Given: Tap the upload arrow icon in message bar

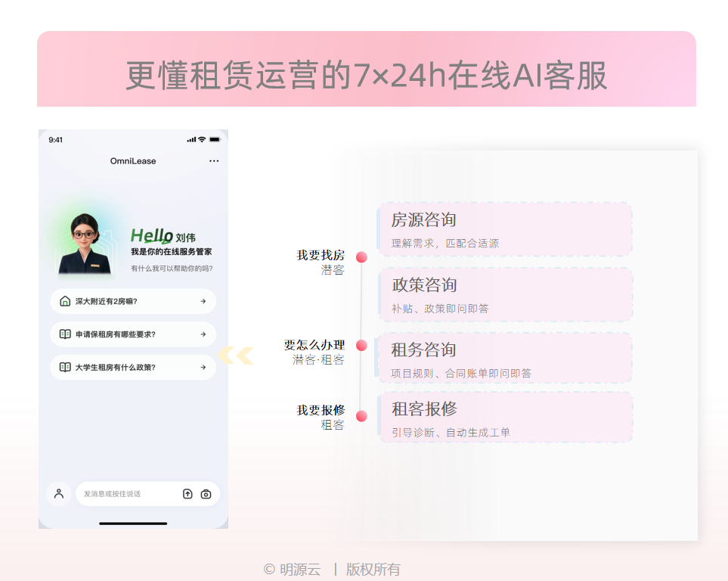Looking at the screenshot, I should pyautogui.click(x=187, y=494).
